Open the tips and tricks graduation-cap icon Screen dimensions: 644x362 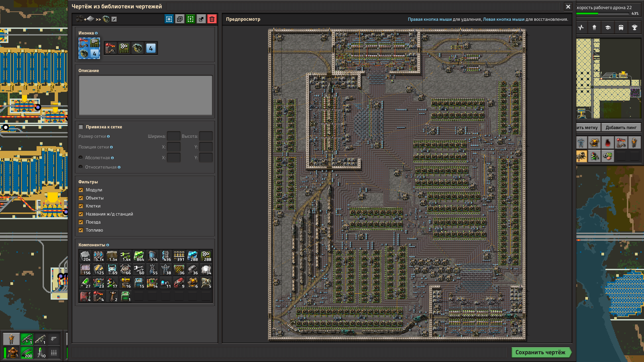click(608, 27)
